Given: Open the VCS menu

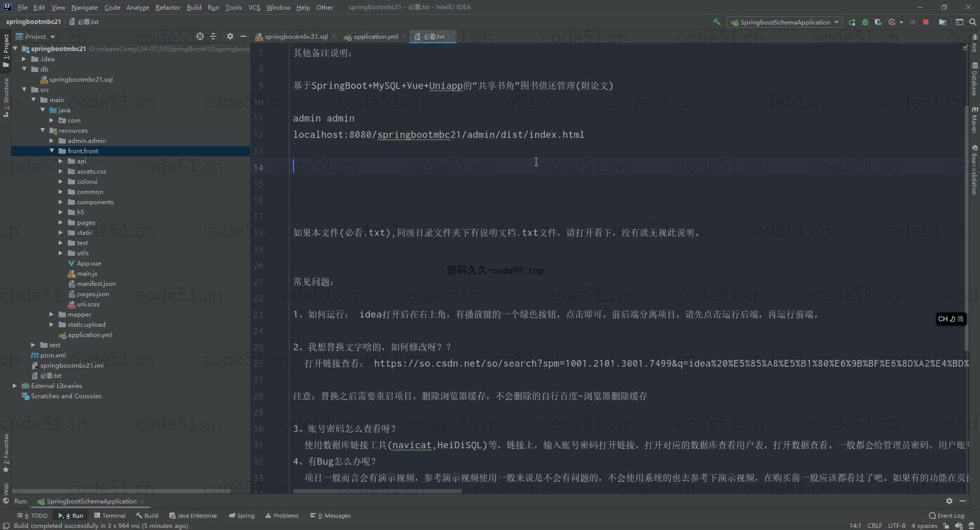Looking at the screenshot, I should [x=254, y=7].
